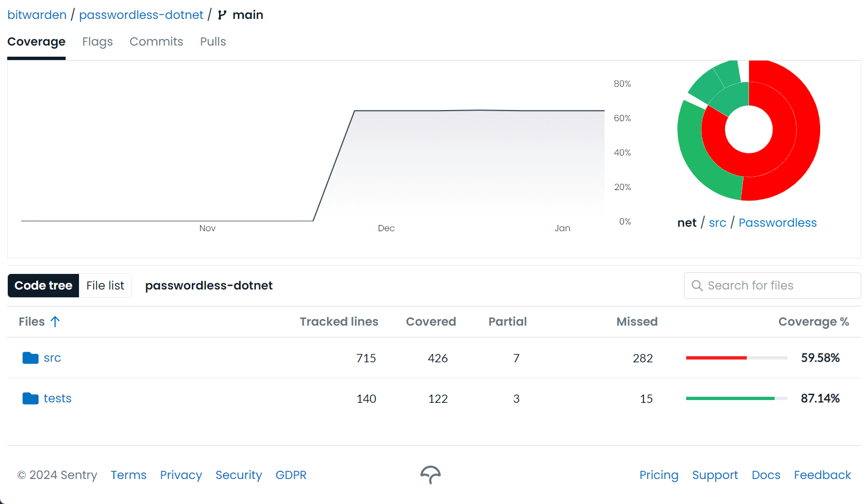Open the Commits tab

[x=156, y=41]
